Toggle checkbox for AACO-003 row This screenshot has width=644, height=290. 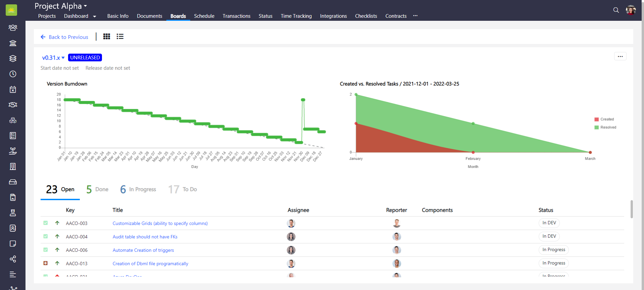(x=46, y=223)
